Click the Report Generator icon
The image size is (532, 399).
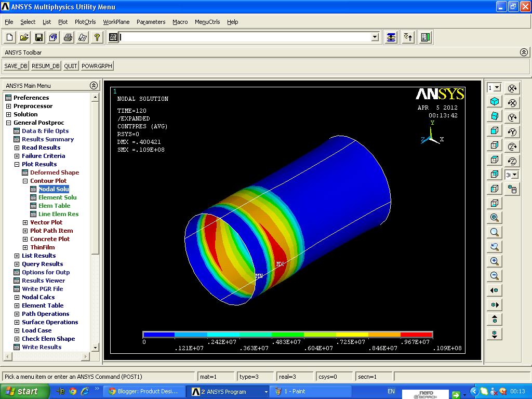(x=83, y=37)
